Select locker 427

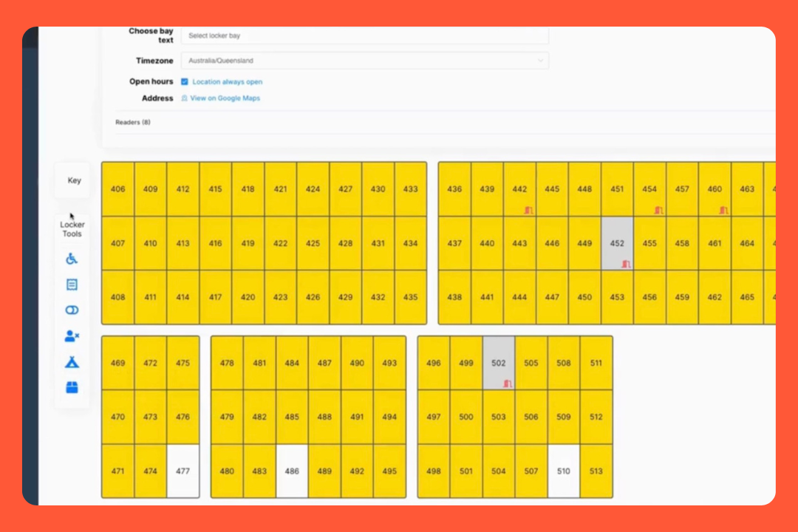pos(346,189)
